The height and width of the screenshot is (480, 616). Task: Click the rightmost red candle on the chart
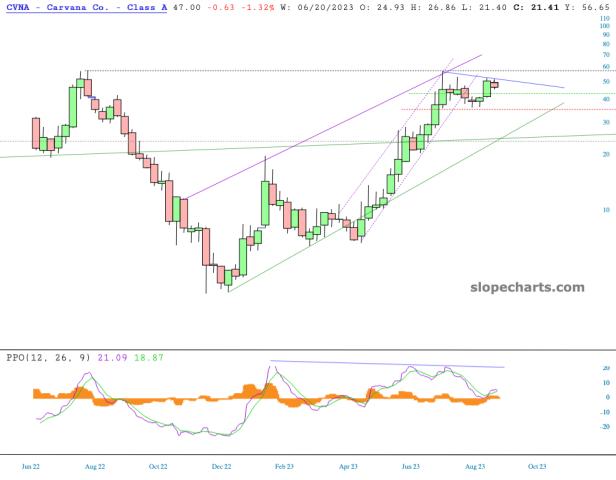pos(494,85)
